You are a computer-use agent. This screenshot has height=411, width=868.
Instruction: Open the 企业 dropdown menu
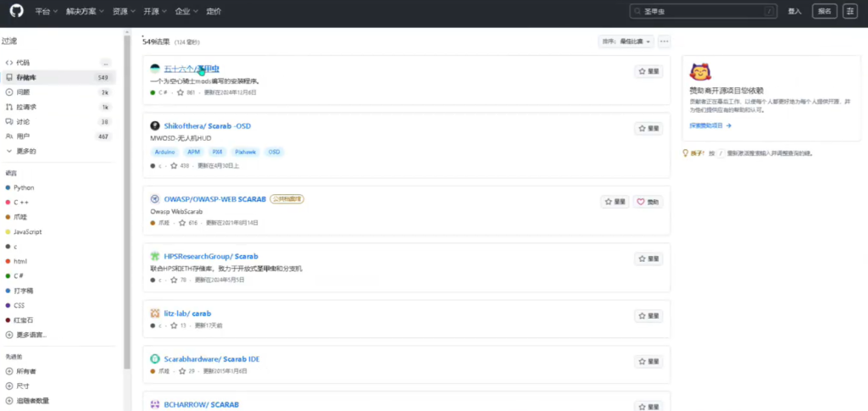pos(186,11)
